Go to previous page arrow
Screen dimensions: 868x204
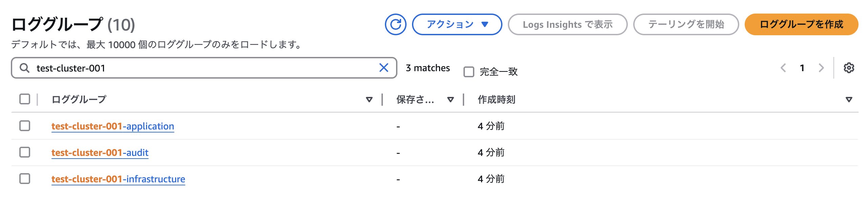(x=783, y=68)
